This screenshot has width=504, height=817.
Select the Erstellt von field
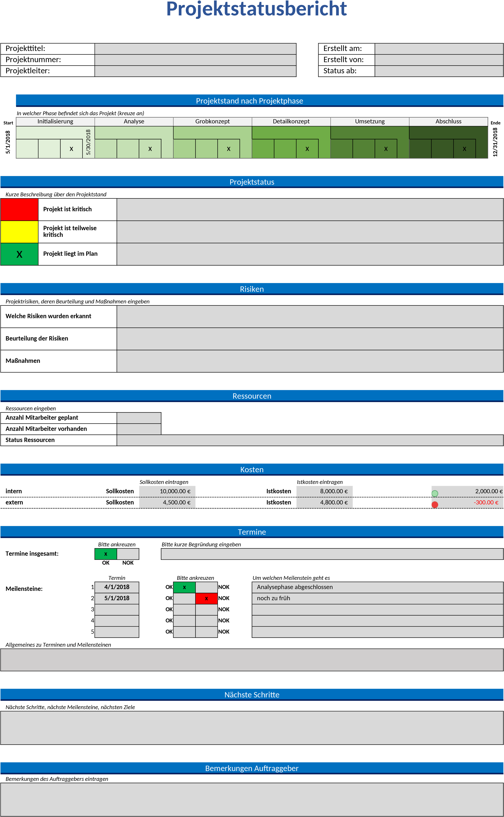(439, 60)
